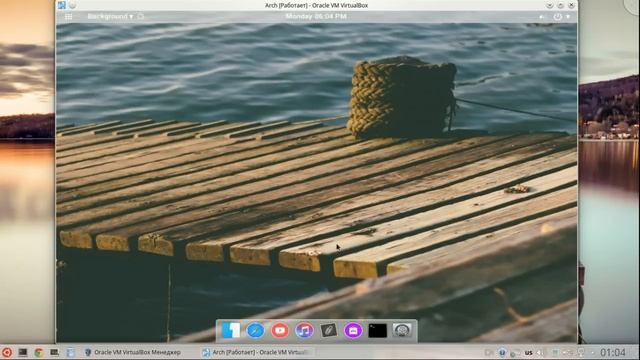Maximize the Arch VirtualBox window
The image size is (640, 360).
coord(560,5)
